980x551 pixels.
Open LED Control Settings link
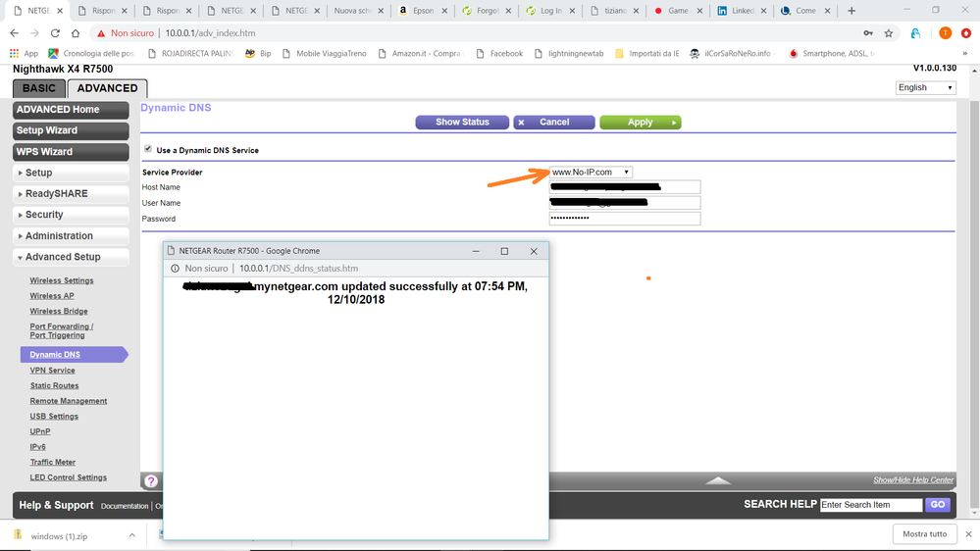[68, 477]
